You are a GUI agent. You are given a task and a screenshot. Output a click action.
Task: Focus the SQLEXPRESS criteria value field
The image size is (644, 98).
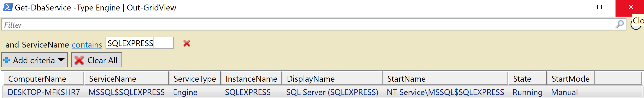(x=139, y=43)
